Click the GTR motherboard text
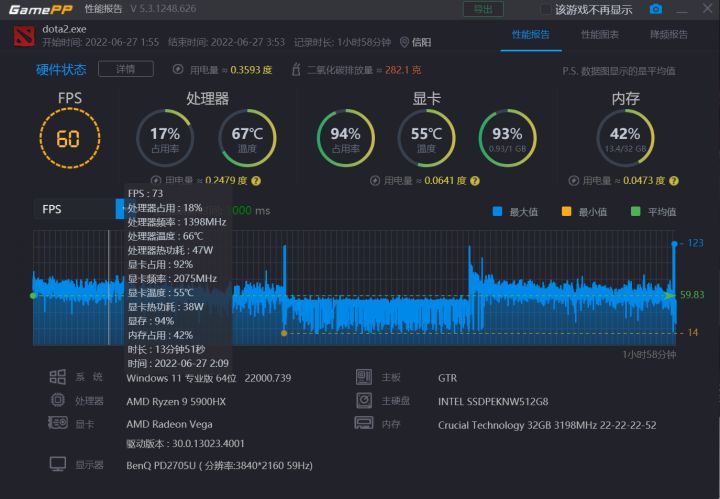 [448, 378]
